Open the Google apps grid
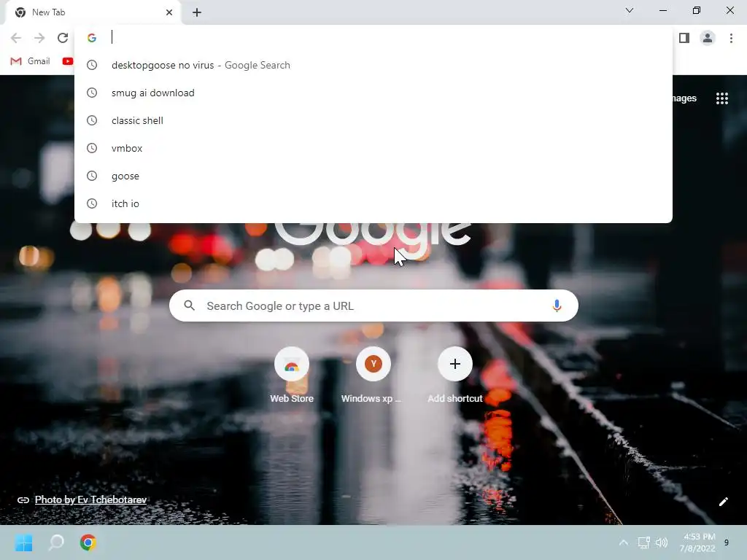This screenshot has width=747, height=560. pyautogui.click(x=721, y=98)
